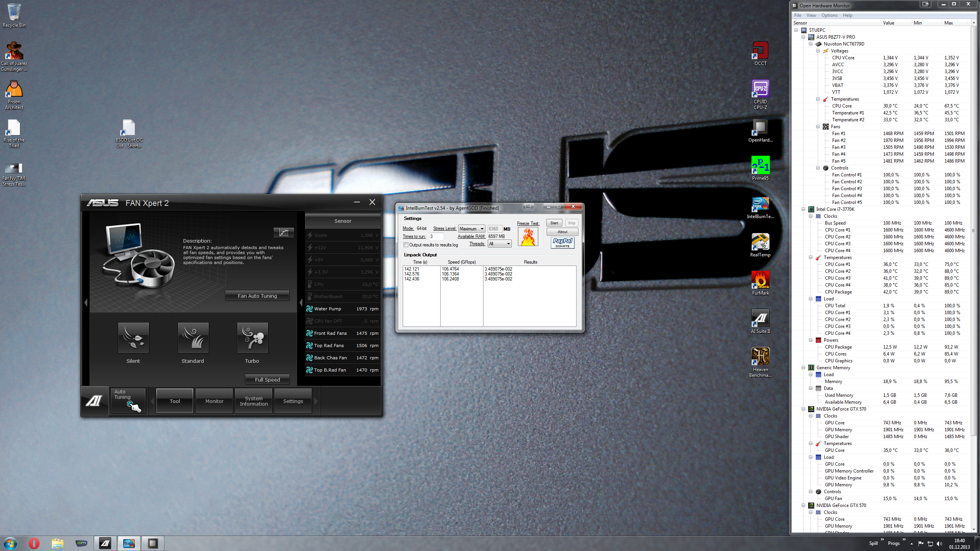Select the Standard fan profile icon

(193, 337)
